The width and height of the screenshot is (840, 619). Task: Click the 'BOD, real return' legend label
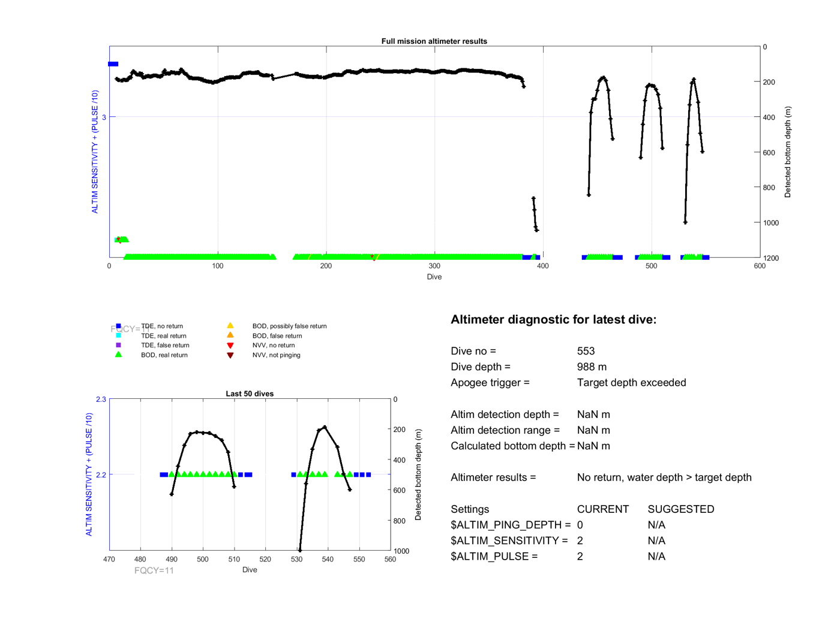(164, 355)
